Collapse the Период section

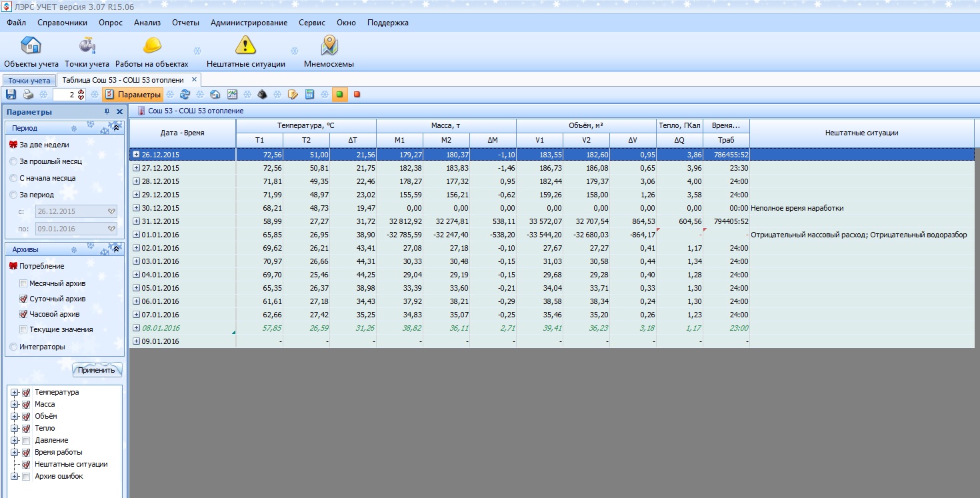click(x=116, y=127)
